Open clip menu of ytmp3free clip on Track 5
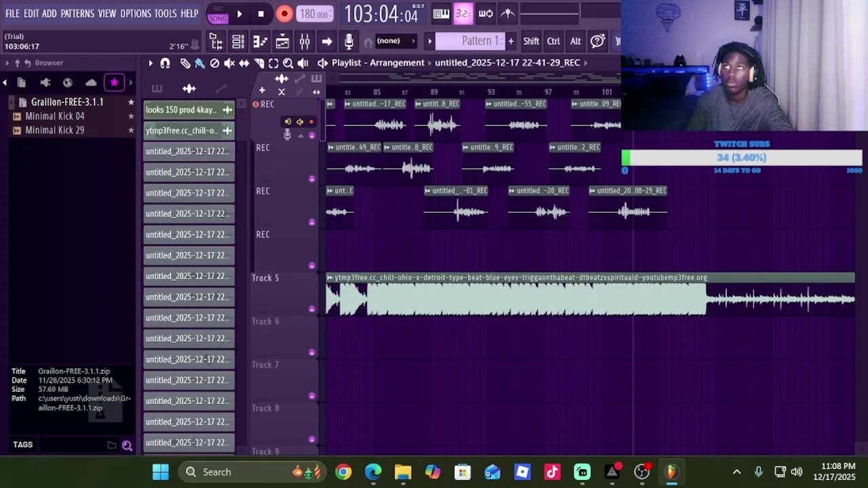This screenshot has height=488, width=868. [x=330, y=278]
